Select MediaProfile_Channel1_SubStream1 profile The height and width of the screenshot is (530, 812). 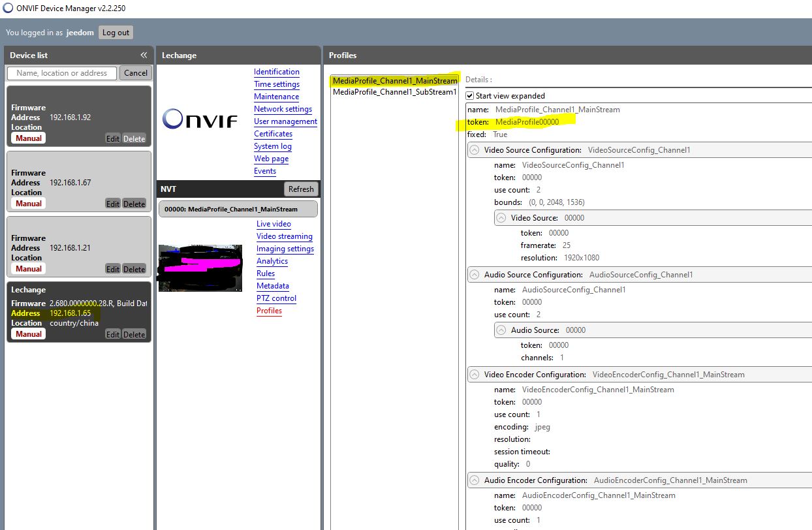(x=395, y=92)
